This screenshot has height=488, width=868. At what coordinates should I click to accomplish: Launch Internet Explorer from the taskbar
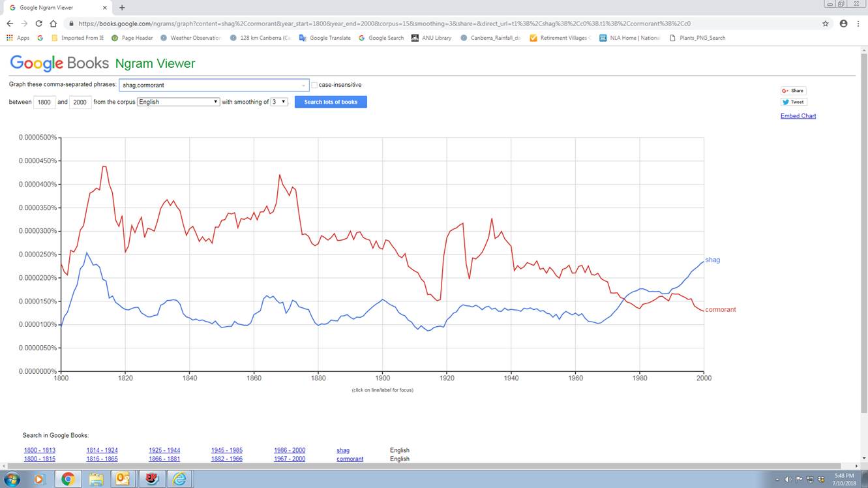[x=179, y=479]
